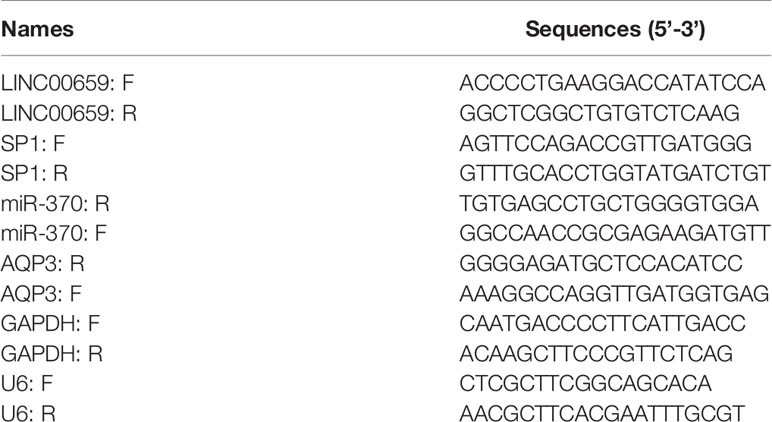Click the U6: F primer name
772x422 pixels.
pos(27,384)
